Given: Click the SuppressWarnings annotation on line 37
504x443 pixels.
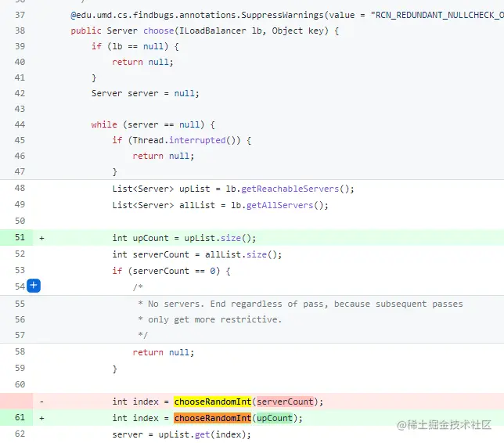Looking at the screenshot, I should [x=287, y=15].
